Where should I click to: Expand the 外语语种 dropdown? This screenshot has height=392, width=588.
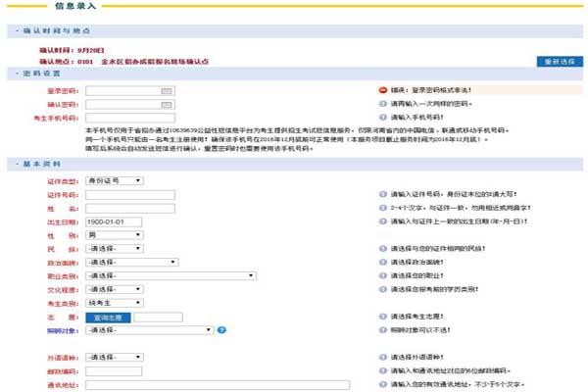tap(114, 358)
